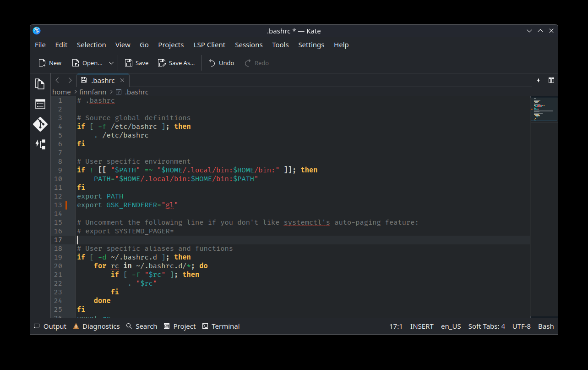The width and height of the screenshot is (588, 370).
Task: Click the systemctl's auto-paging comment line
Action: coord(248,222)
